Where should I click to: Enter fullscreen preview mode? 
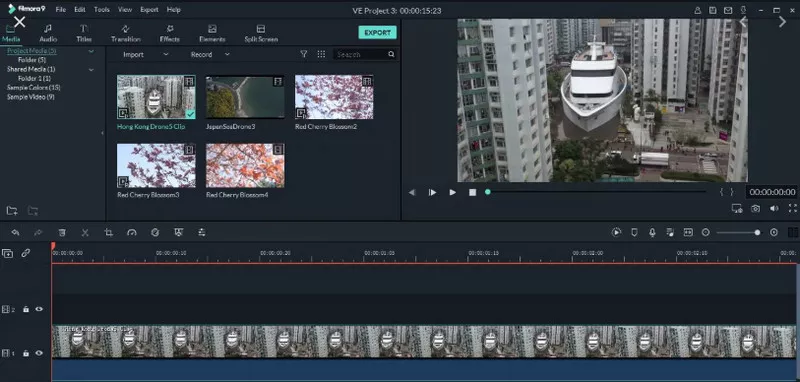(793, 209)
